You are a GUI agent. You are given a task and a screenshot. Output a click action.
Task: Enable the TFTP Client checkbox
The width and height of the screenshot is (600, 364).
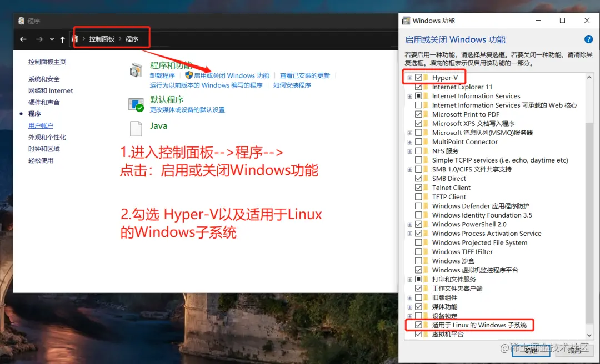click(x=418, y=197)
